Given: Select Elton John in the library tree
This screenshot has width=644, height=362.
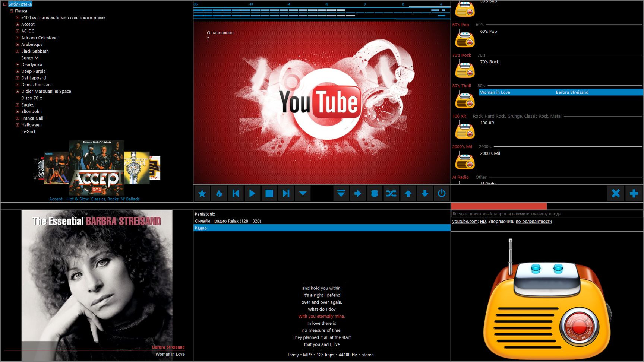Looking at the screenshot, I should coord(31,111).
